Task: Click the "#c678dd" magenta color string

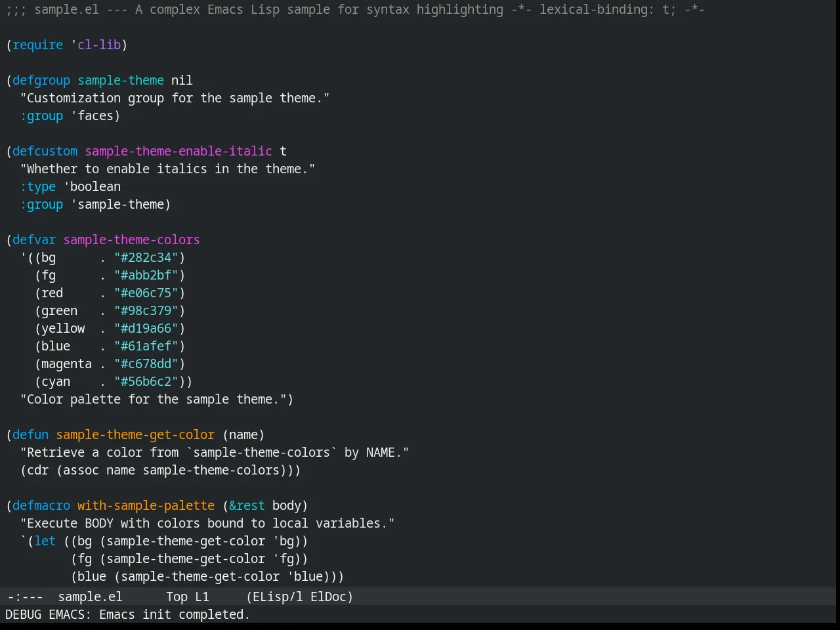Action: (x=146, y=364)
